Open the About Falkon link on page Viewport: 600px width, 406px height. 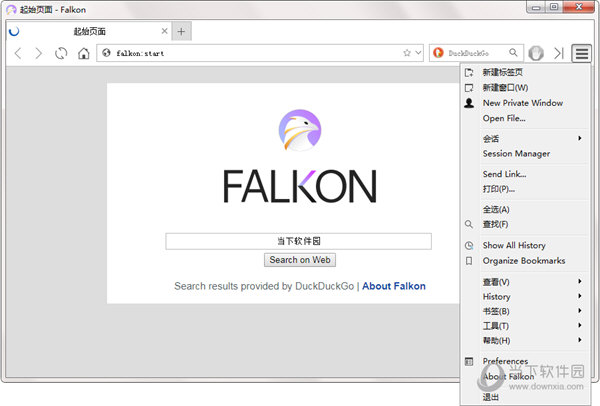point(394,286)
